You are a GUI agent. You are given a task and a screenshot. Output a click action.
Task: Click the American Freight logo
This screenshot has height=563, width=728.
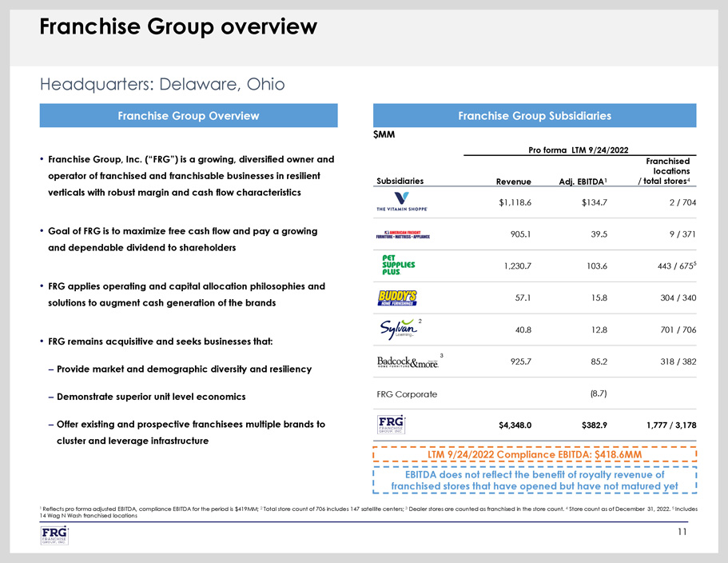point(404,235)
